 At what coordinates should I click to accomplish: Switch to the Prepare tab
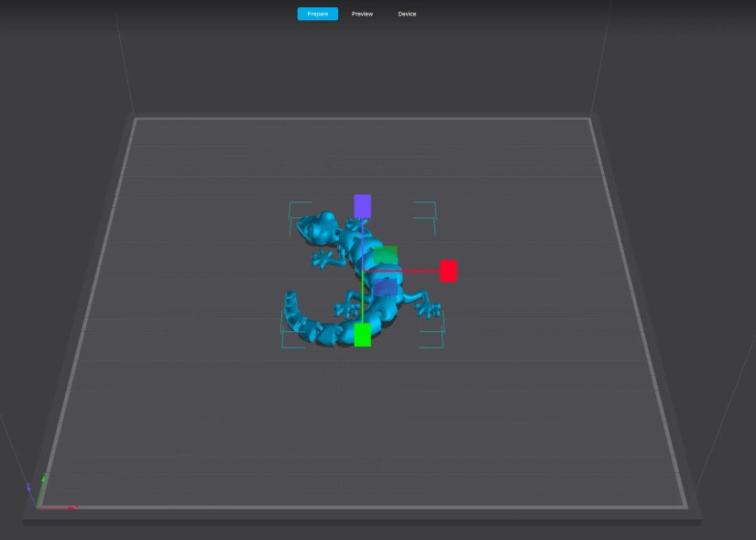pyautogui.click(x=317, y=14)
